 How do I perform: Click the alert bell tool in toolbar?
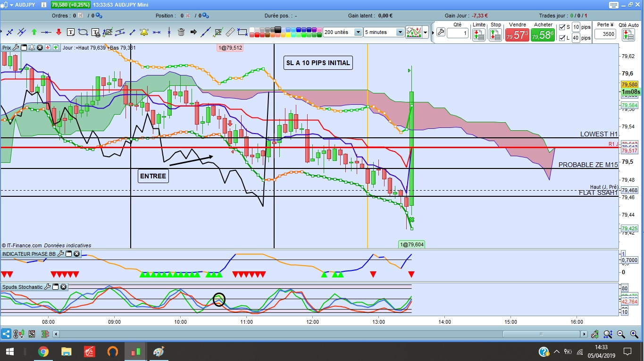(x=144, y=32)
